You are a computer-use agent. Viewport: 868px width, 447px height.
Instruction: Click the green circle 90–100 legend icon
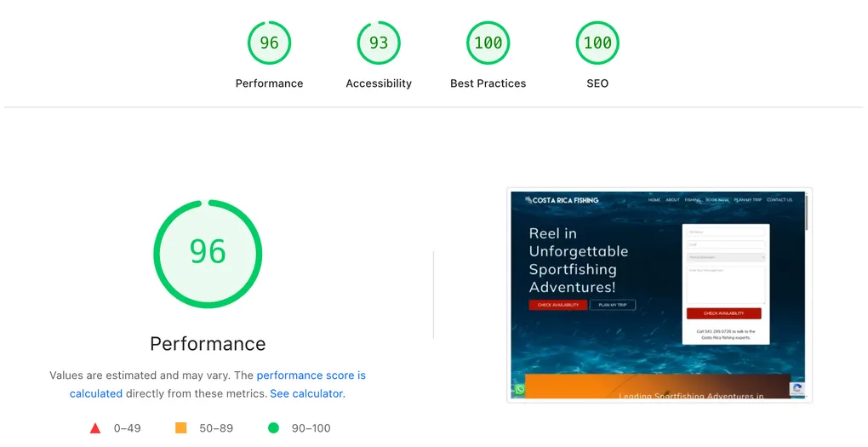point(273,427)
